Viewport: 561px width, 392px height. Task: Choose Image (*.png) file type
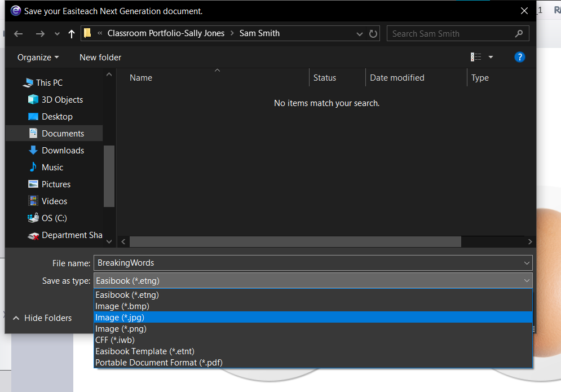[x=313, y=329]
